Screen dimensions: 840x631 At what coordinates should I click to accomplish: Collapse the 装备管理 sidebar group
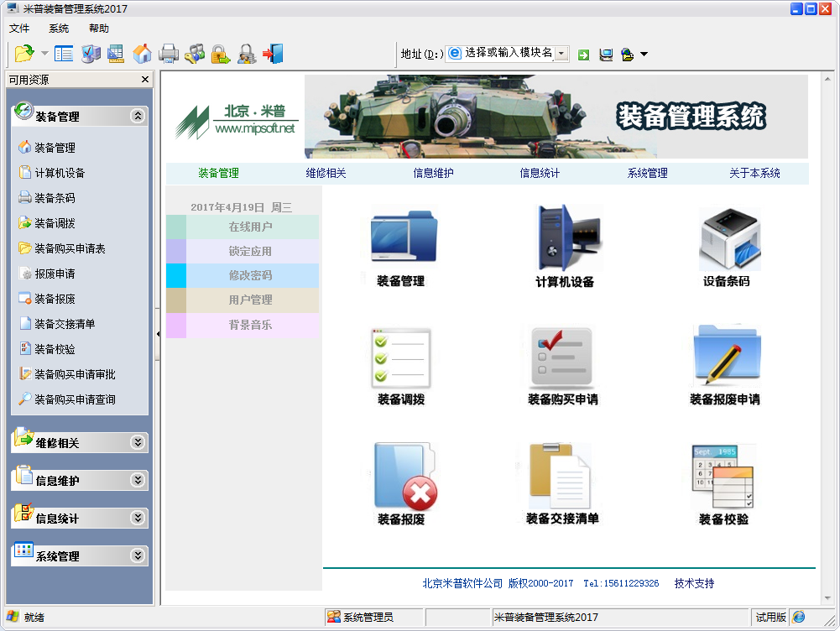point(138,116)
